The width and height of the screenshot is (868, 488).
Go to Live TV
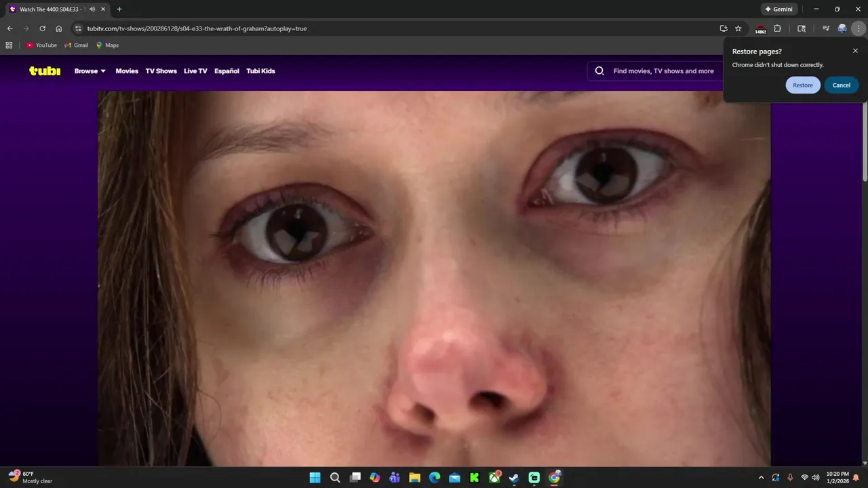tap(195, 71)
